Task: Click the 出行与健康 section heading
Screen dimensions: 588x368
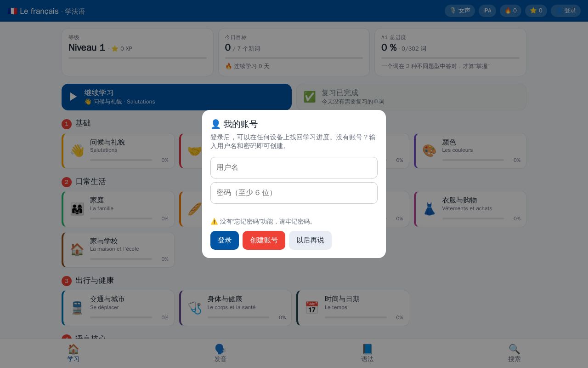Action: [95, 280]
